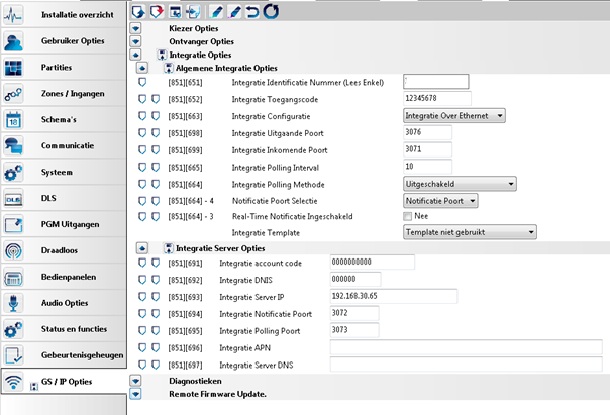This screenshot has height=415, width=610.
Task: Expand Ontvanger Opties section
Action: pos(135,41)
